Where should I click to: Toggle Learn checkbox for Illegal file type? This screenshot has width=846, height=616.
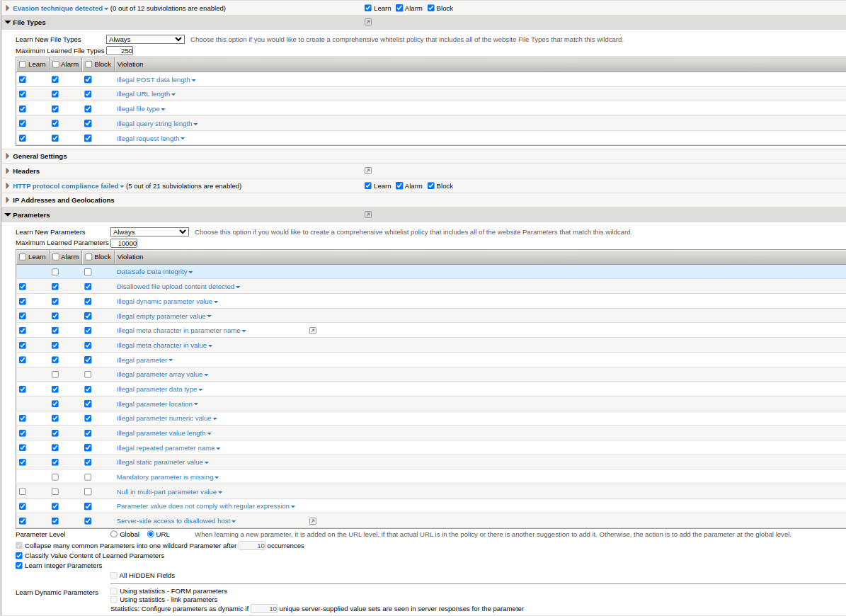pyautogui.click(x=23, y=109)
